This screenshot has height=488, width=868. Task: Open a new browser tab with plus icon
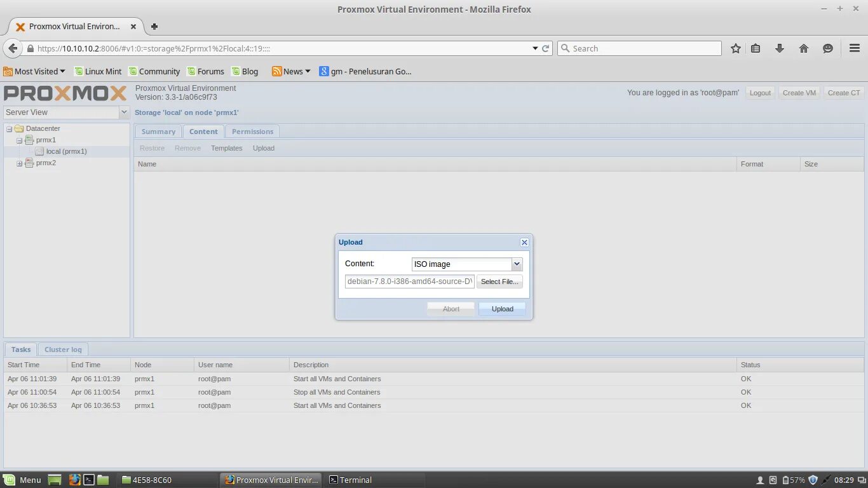click(154, 27)
